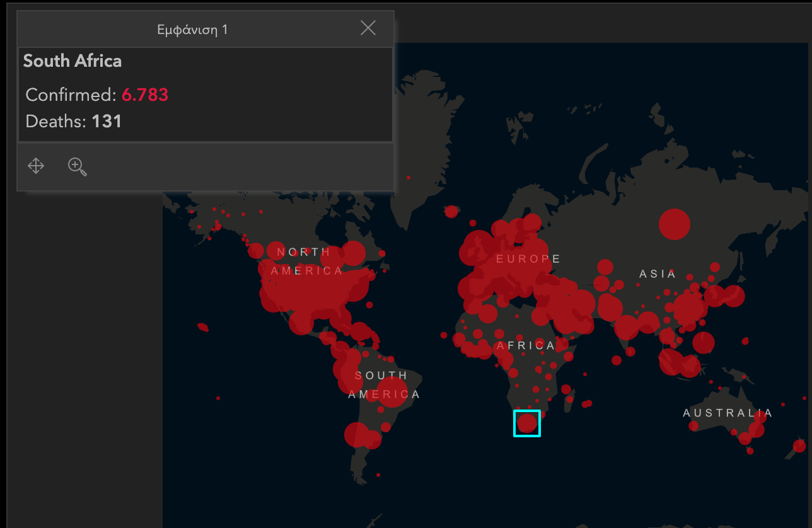Select the large red bubble over Russia

675,224
